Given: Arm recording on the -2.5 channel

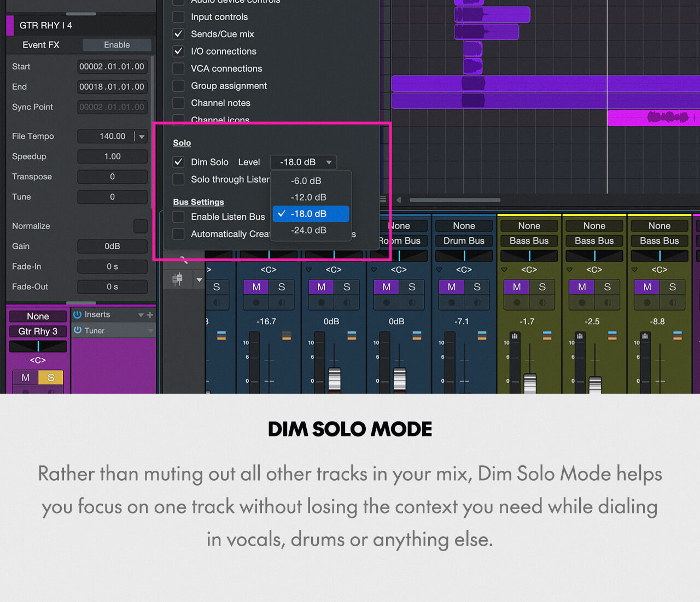Looking at the screenshot, I should click(581, 302).
